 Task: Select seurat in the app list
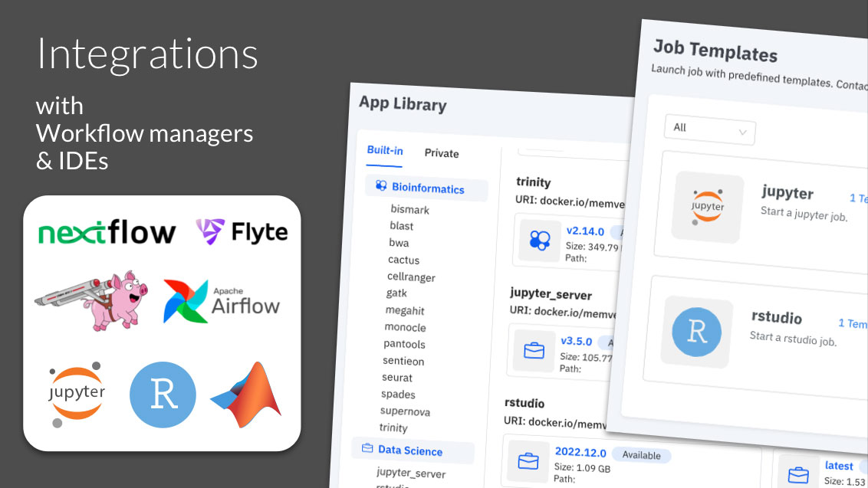(397, 378)
